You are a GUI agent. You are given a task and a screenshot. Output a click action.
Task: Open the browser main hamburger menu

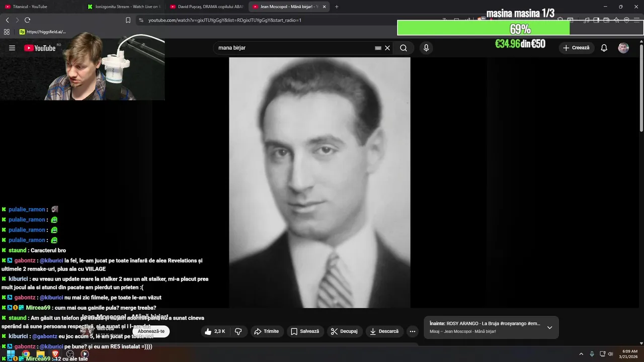pos(637,20)
